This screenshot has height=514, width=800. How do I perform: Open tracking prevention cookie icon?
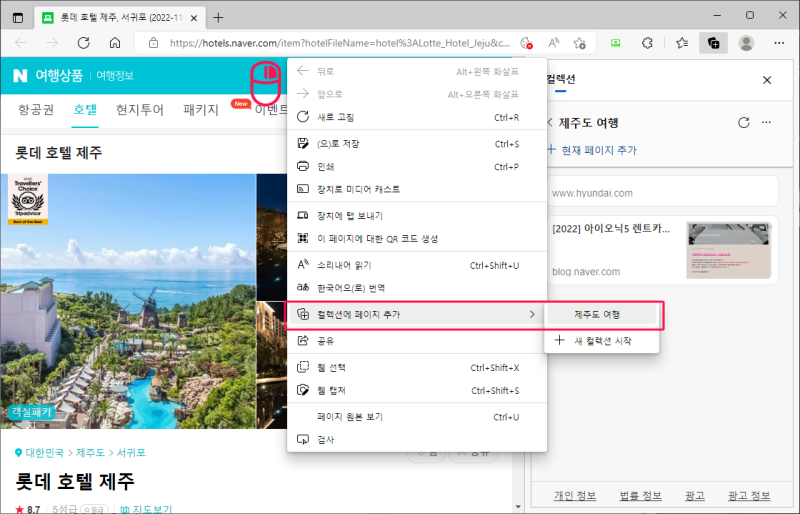point(527,43)
